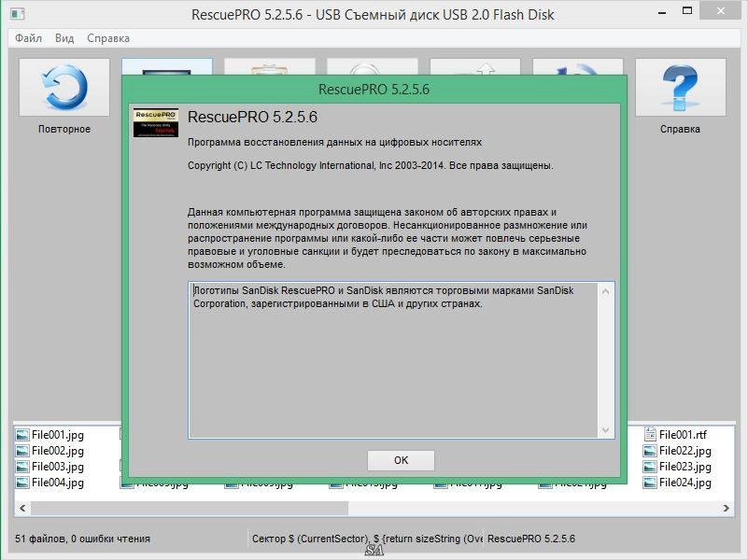Click the file list horizontal scrollbar thumb
Screen dimensions: 748x560
coord(190,509)
